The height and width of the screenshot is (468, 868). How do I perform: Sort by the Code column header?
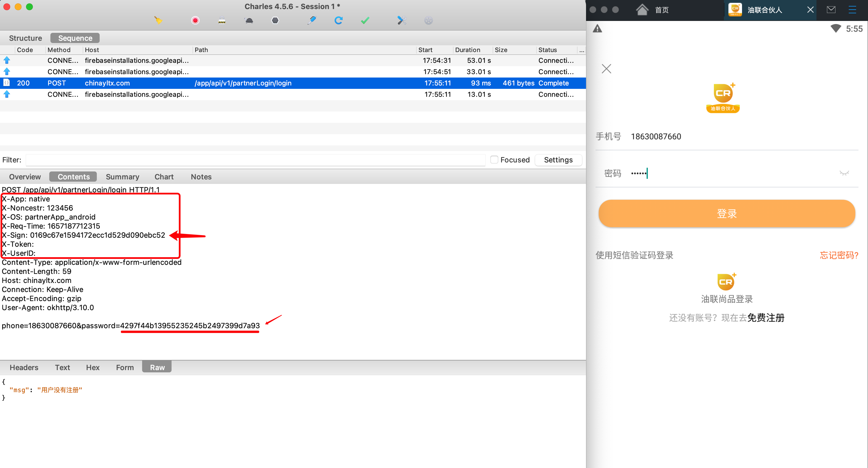(x=30, y=50)
